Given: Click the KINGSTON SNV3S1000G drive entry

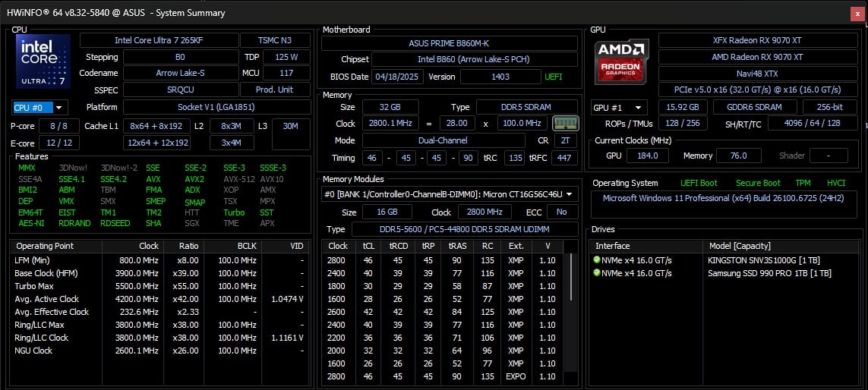Looking at the screenshot, I should coord(763,260).
